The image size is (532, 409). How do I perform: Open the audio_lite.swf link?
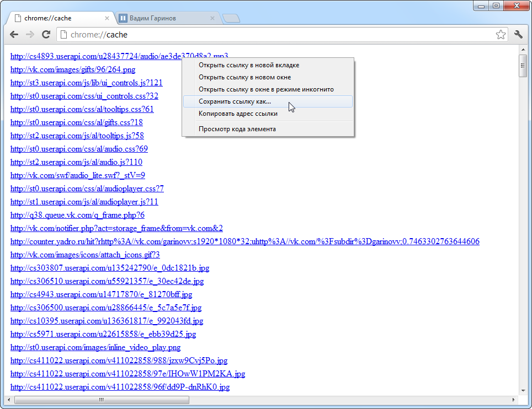(78, 175)
